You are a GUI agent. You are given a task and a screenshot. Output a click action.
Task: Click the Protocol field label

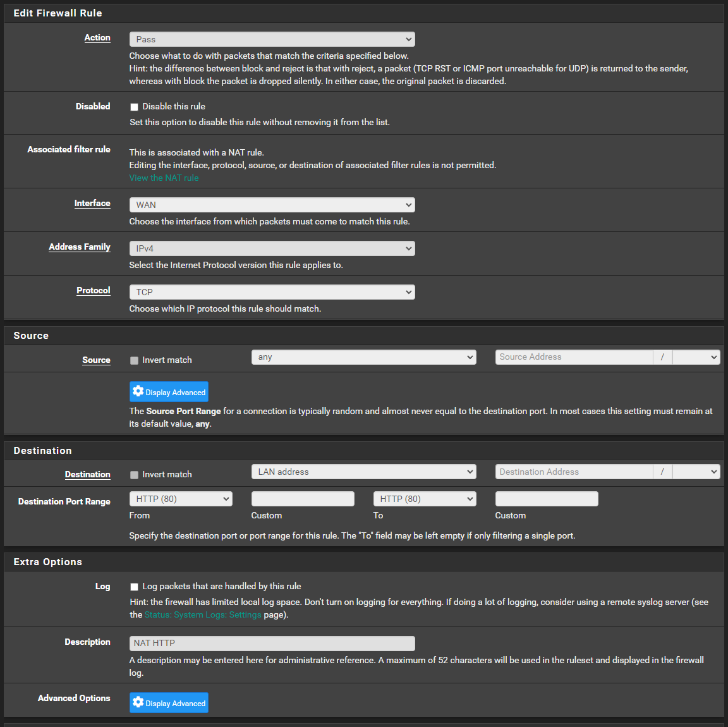pos(94,290)
